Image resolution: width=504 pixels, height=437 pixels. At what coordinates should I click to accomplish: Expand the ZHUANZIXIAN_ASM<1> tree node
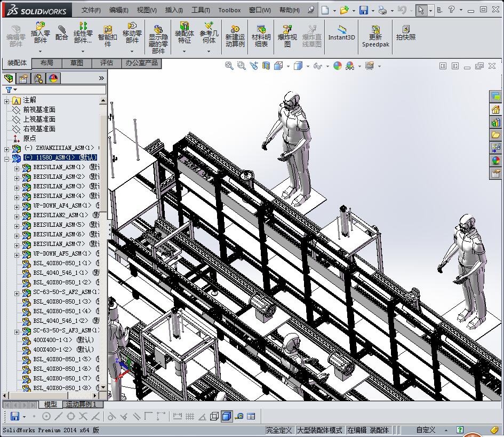[x=7, y=148]
